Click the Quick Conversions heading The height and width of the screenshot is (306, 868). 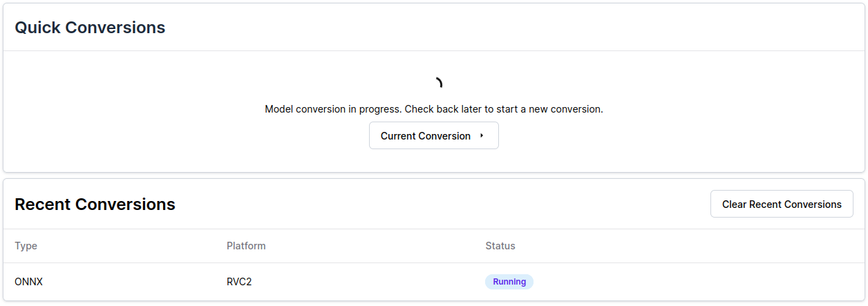[x=90, y=28]
